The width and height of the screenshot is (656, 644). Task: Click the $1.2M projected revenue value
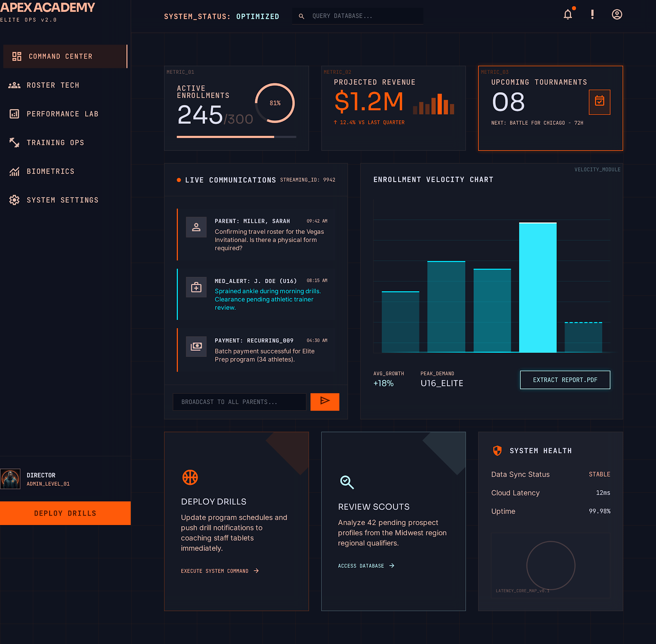point(369,102)
